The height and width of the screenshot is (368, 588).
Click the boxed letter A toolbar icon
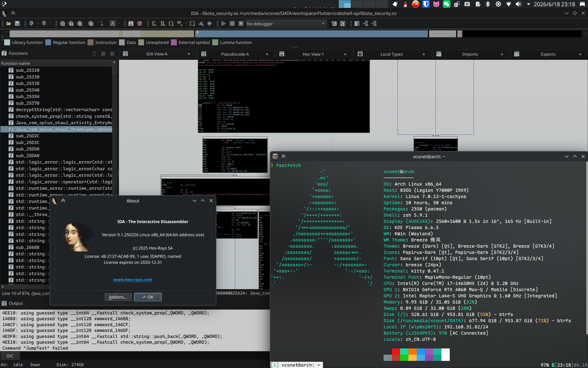(x=113, y=24)
